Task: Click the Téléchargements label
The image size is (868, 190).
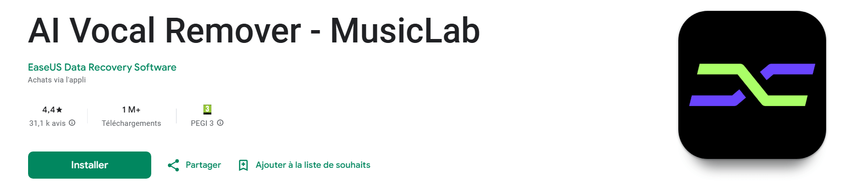Action: [x=132, y=123]
